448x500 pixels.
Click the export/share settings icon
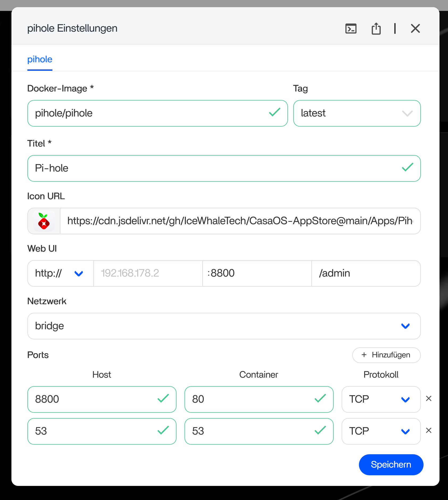[376, 28]
